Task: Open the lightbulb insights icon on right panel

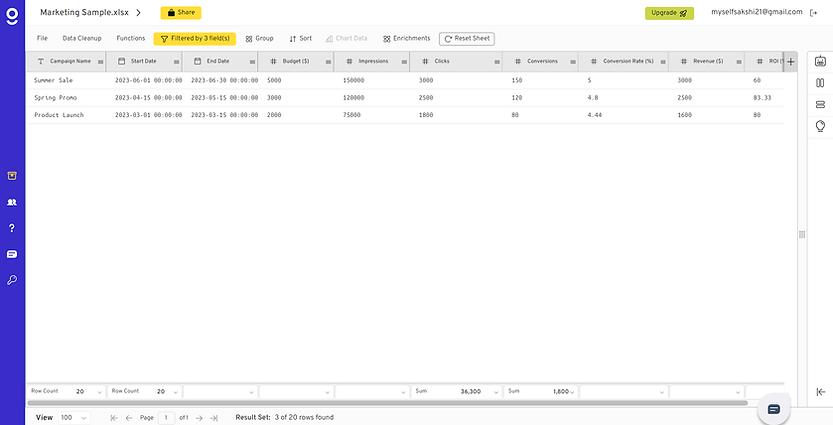Action: [x=820, y=126]
